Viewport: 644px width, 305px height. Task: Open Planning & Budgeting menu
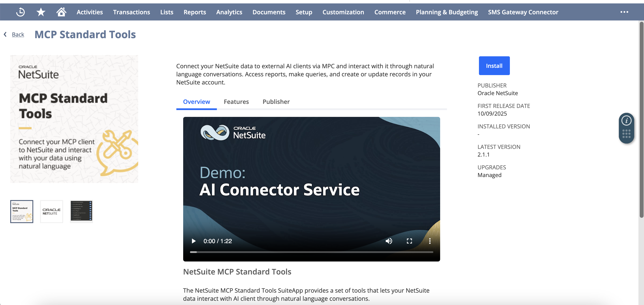447,12
